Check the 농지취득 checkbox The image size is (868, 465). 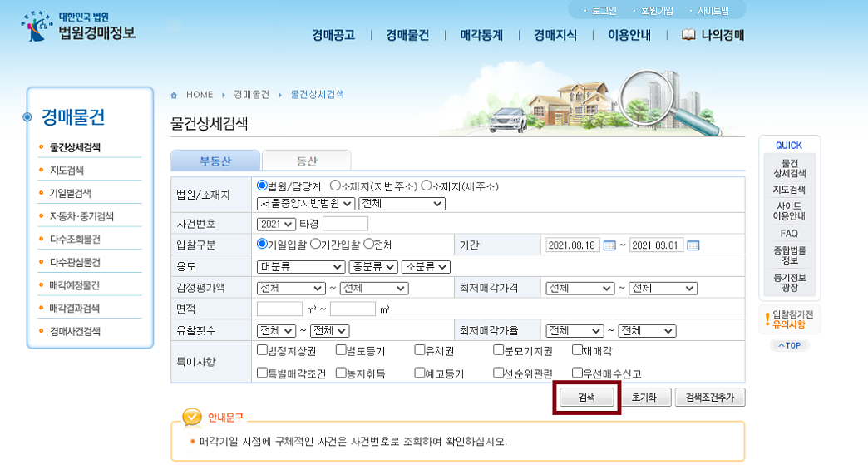pos(341,373)
